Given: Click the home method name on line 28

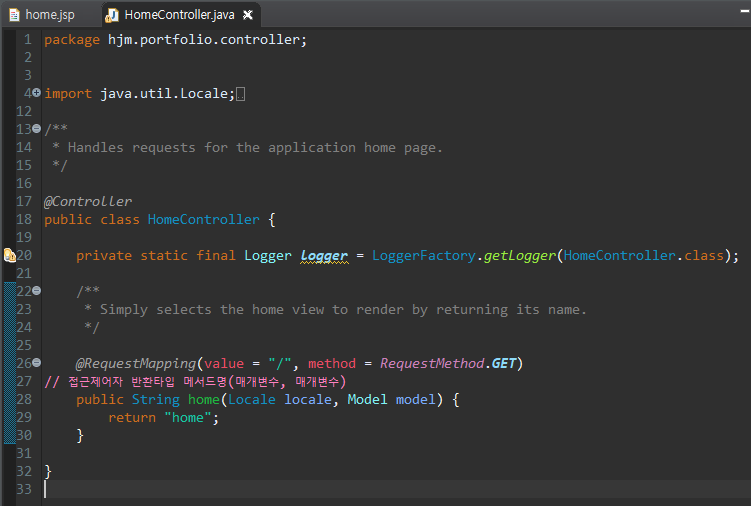Looking at the screenshot, I should click(204, 399).
